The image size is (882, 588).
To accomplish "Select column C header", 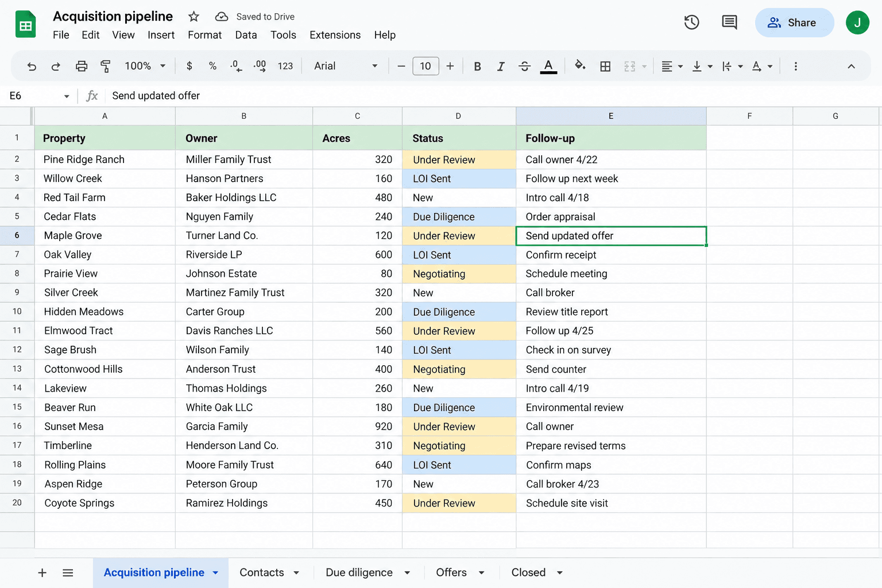I will 357,116.
